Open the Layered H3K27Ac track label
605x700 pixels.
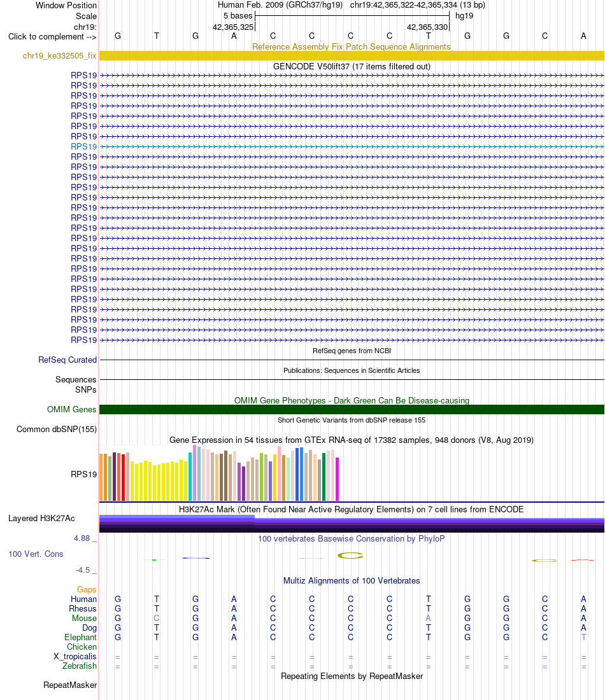pos(41,518)
